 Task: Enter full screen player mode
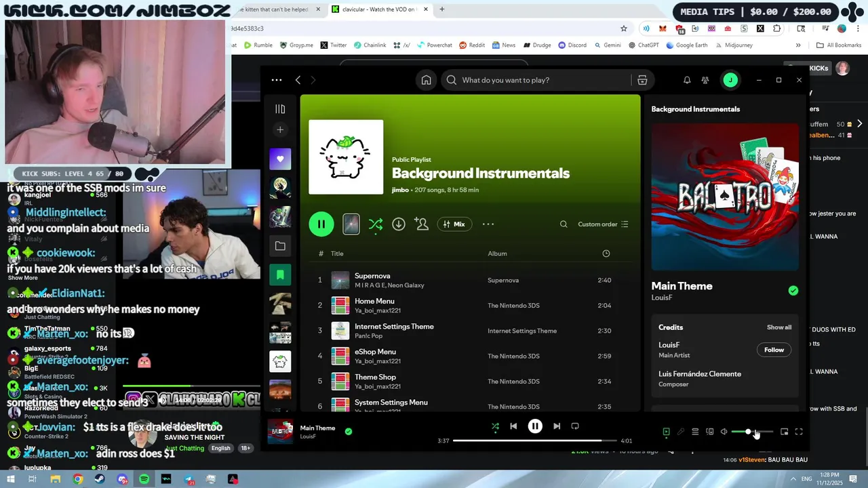point(799,432)
